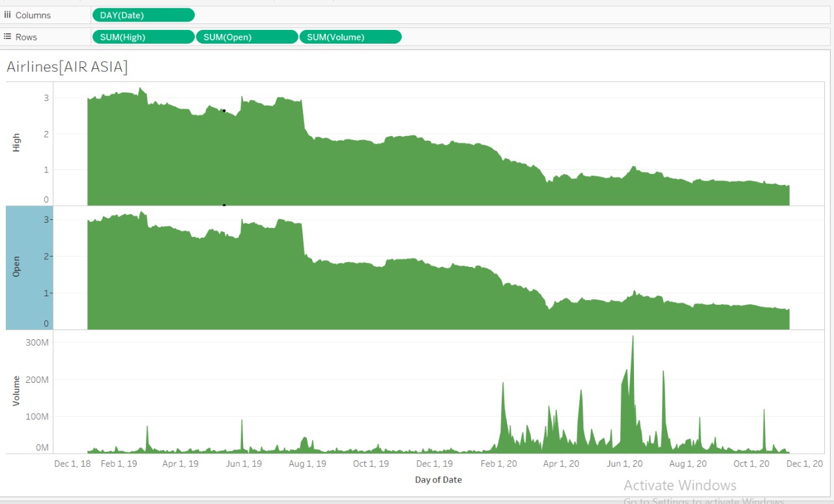Select the highlighted Open axis
The image size is (834, 504).
[x=29, y=268]
